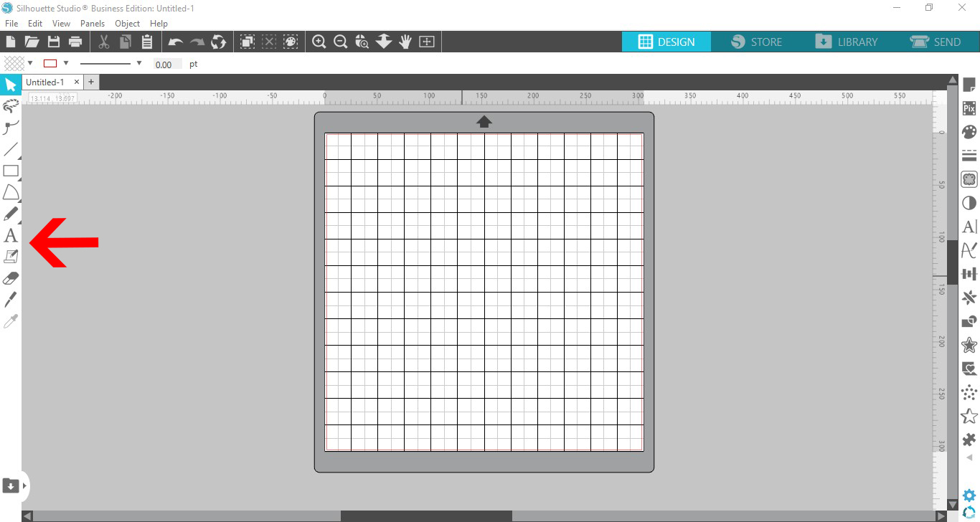This screenshot has height=522, width=980.
Task: Switch to the SEND tab
Action: click(935, 42)
